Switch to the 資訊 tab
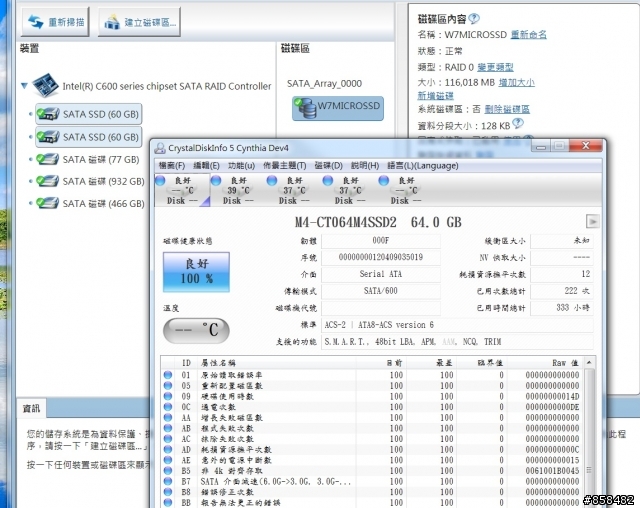This screenshot has height=508, width=640. pos(31,408)
